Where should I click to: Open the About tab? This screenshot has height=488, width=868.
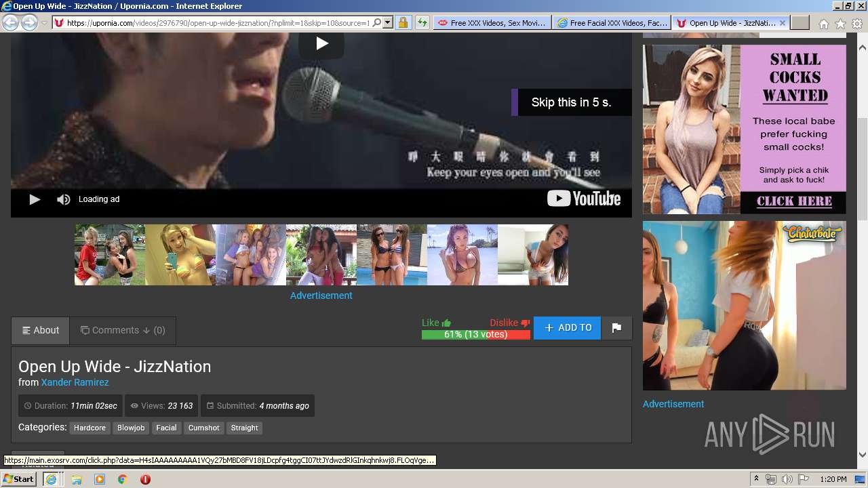41,330
